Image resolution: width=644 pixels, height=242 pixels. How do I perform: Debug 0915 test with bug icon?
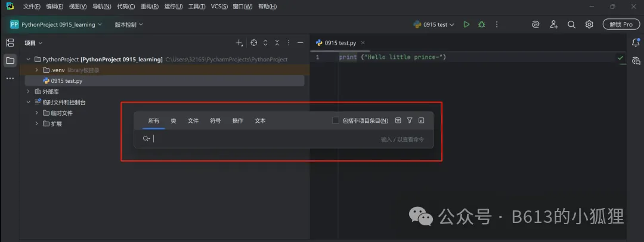click(x=481, y=24)
